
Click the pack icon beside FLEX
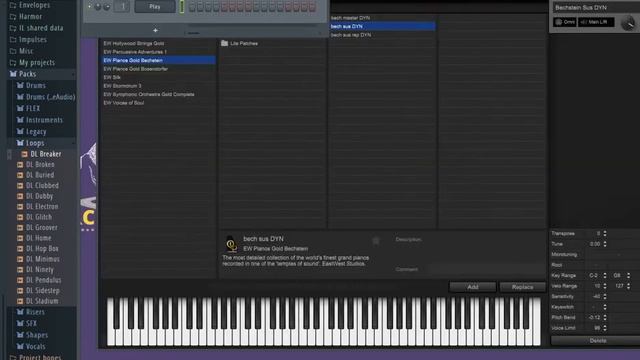[x=20, y=108]
